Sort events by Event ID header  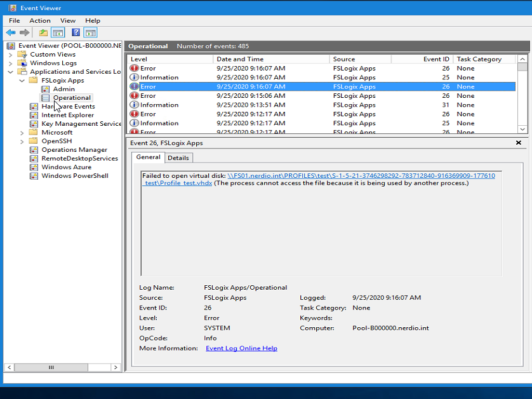click(x=422, y=59)
